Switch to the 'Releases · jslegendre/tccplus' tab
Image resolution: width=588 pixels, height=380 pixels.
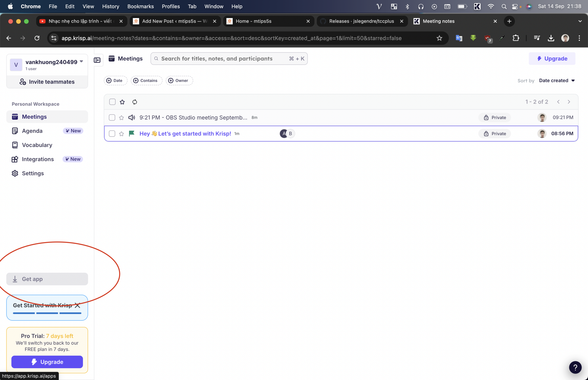362,21
